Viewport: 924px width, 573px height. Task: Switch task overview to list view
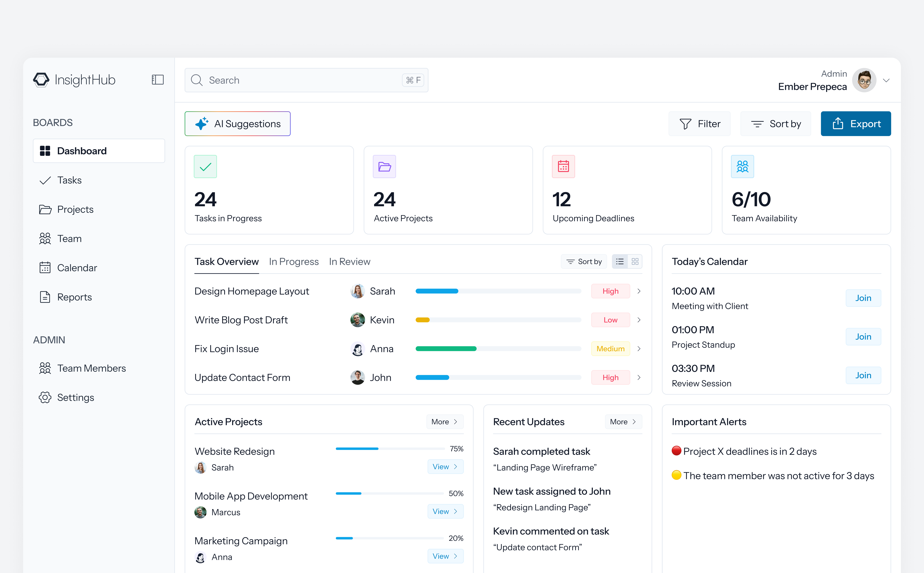point(620,262)
